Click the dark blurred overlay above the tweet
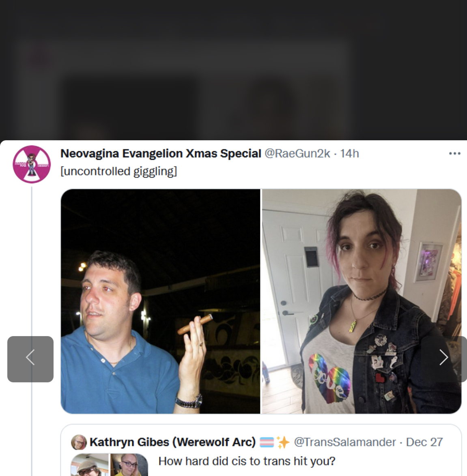 click(233, 70)
